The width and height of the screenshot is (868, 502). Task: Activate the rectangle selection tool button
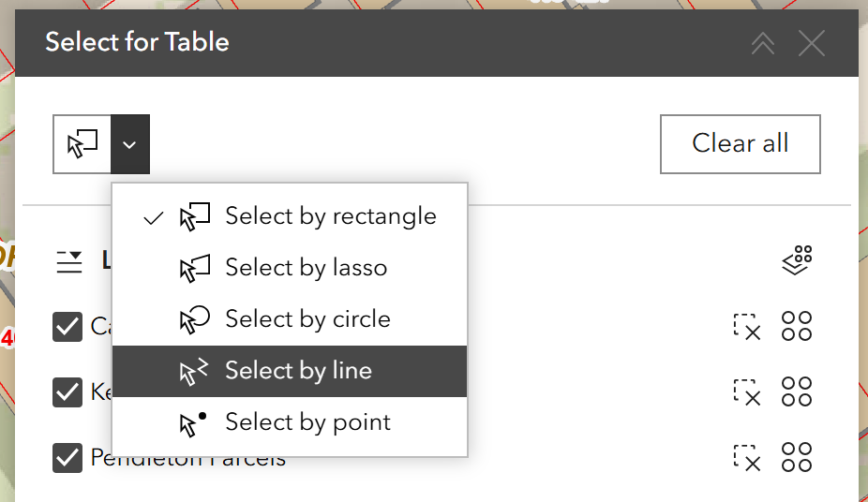82,144
